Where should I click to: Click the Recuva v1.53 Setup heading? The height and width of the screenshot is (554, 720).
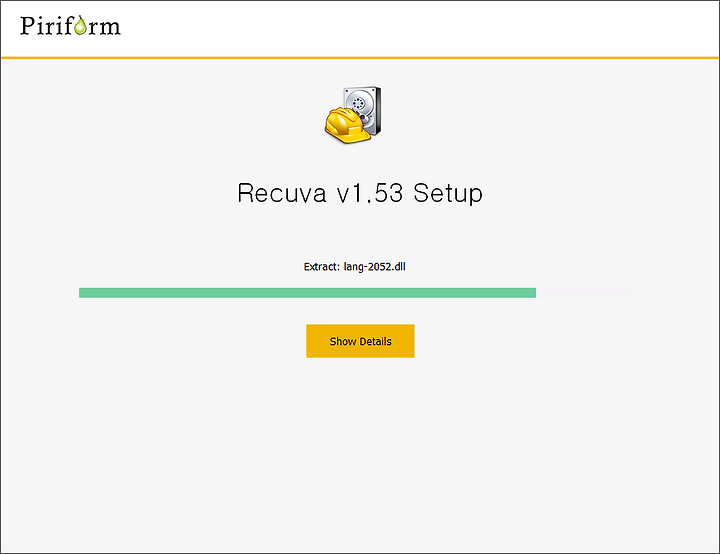360,193
